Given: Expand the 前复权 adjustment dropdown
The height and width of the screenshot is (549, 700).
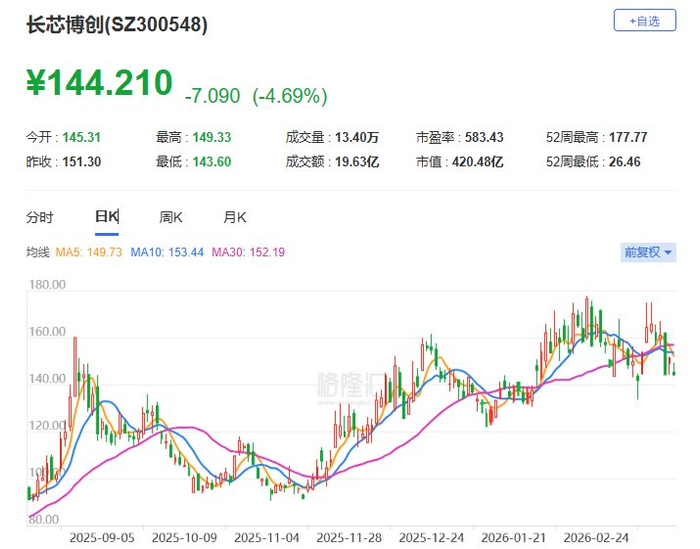Looking at the screenshot, I should (x=648, y=252).
